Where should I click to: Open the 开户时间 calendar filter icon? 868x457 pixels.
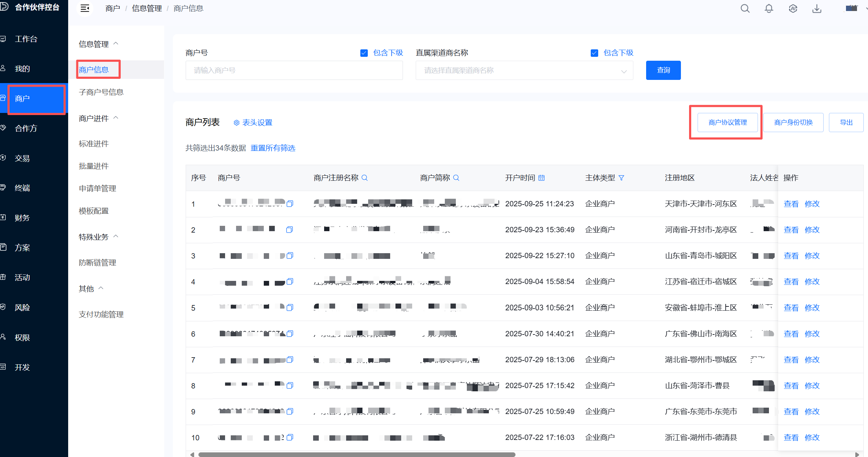(541, 178)
